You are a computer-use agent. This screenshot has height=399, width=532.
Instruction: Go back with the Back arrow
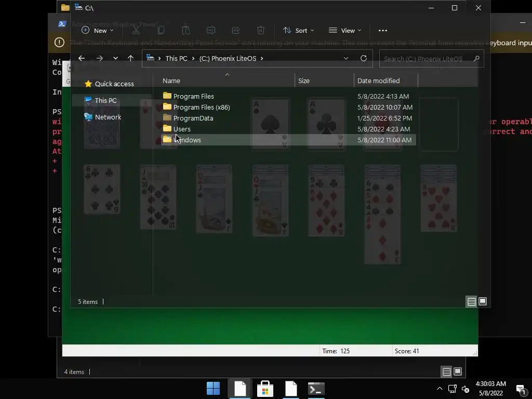pos(82,58)
